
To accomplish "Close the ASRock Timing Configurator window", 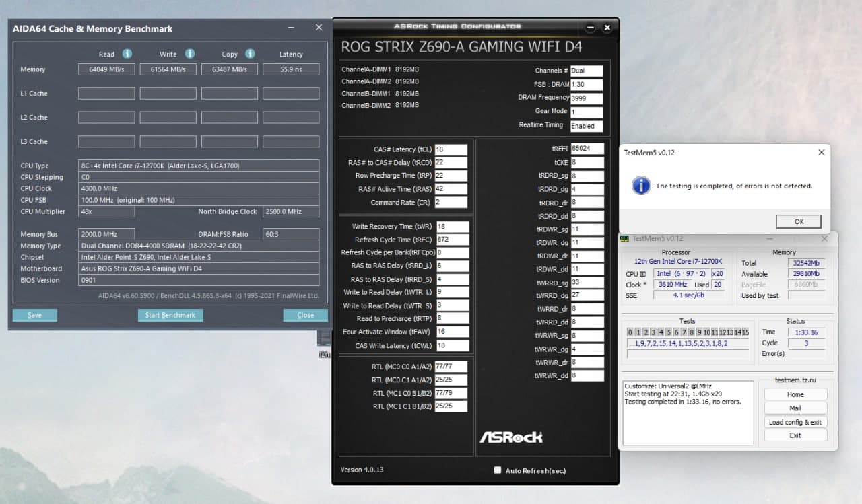I will [x=607, y=28].
